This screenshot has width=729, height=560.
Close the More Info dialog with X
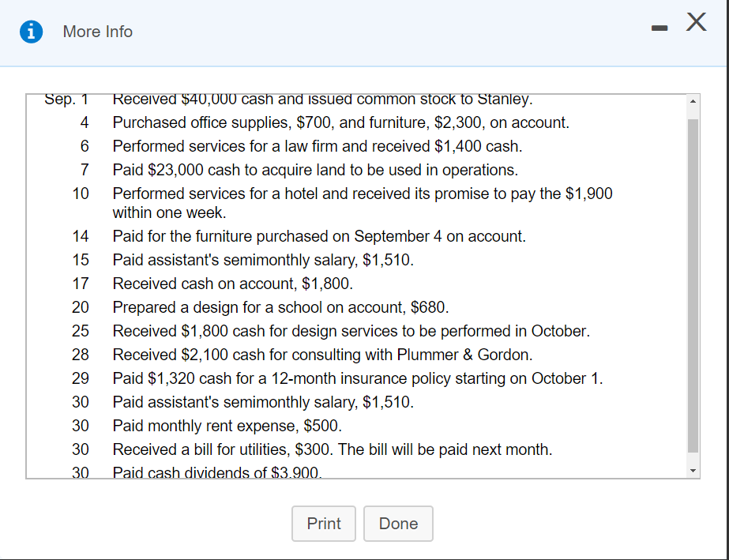(x=695, y=23)
